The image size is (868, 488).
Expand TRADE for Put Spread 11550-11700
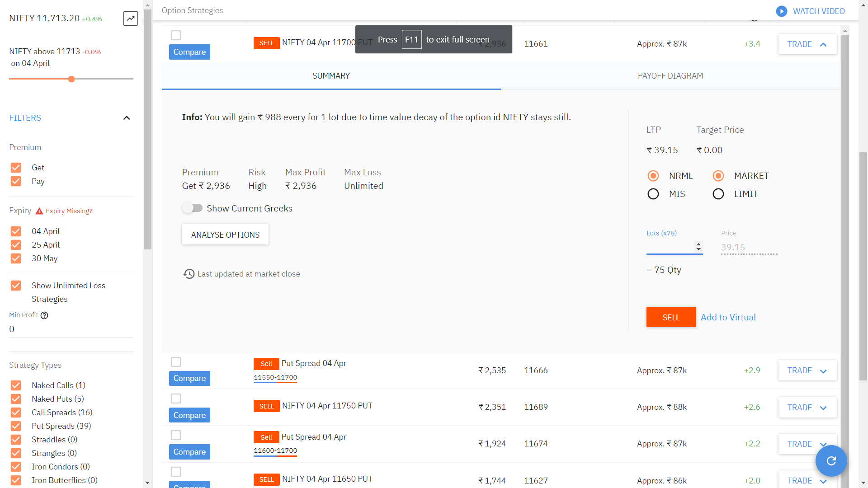[x=807, y=371]
